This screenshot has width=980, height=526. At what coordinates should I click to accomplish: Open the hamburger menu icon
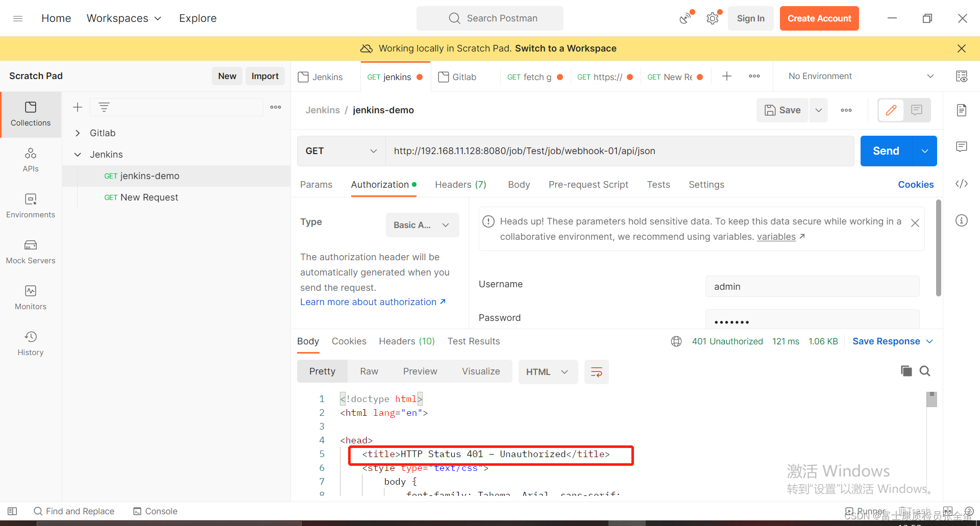[18, 18]
